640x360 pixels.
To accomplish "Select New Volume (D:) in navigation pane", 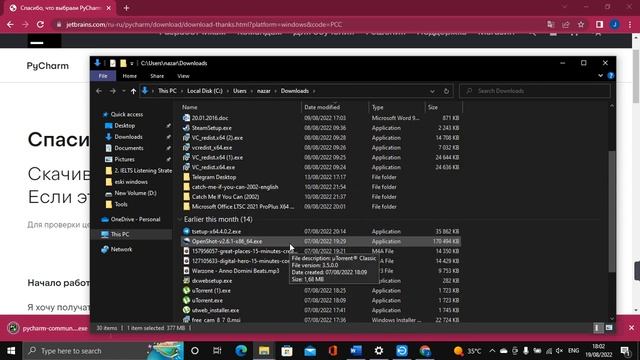I will 135,193.
